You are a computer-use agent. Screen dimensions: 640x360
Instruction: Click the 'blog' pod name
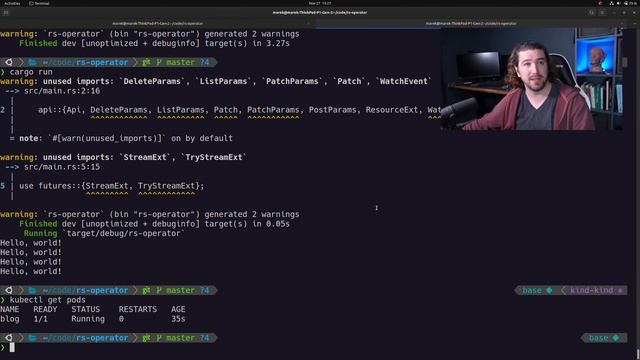click(9, 319)
